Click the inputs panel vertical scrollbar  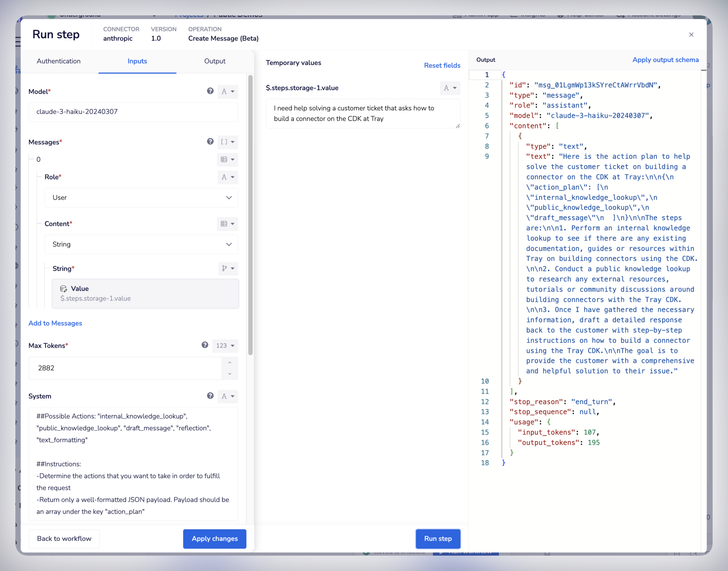[x=251, y=214]
